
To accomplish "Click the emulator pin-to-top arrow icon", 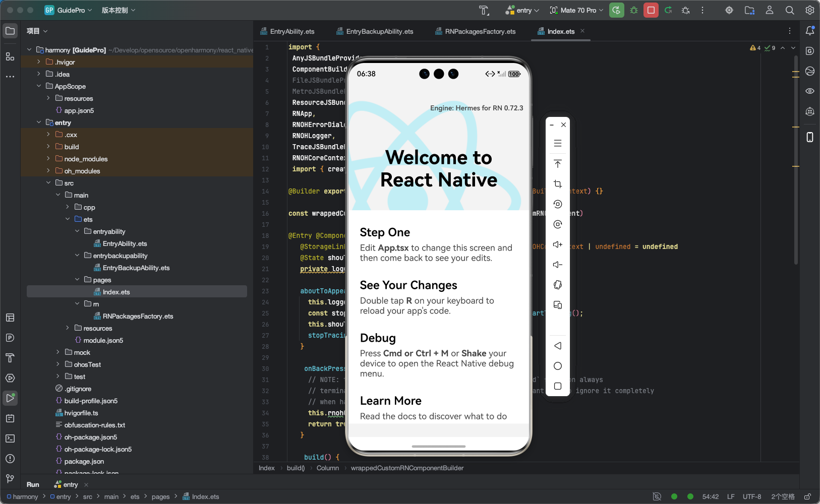I will [x=558, y=164].
